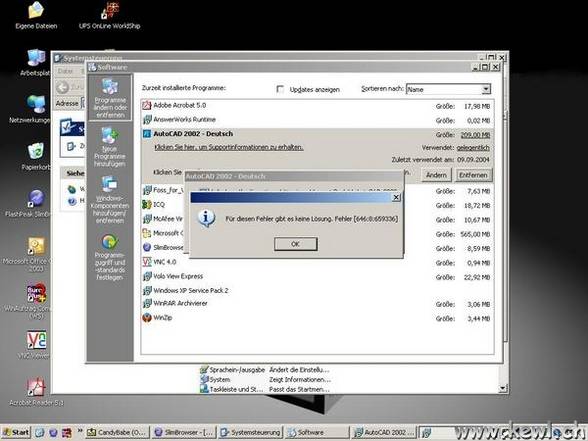Select Windows XP Service Pack 2 entry

coord(317,290)
